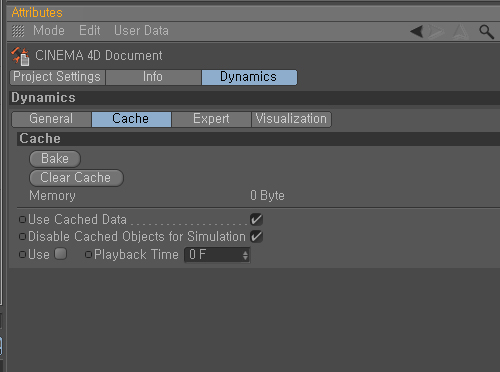The image size is (500, 372).
Task: Go back with the left arrow icon
Action: pyautogui.click(x=417, y=32)
